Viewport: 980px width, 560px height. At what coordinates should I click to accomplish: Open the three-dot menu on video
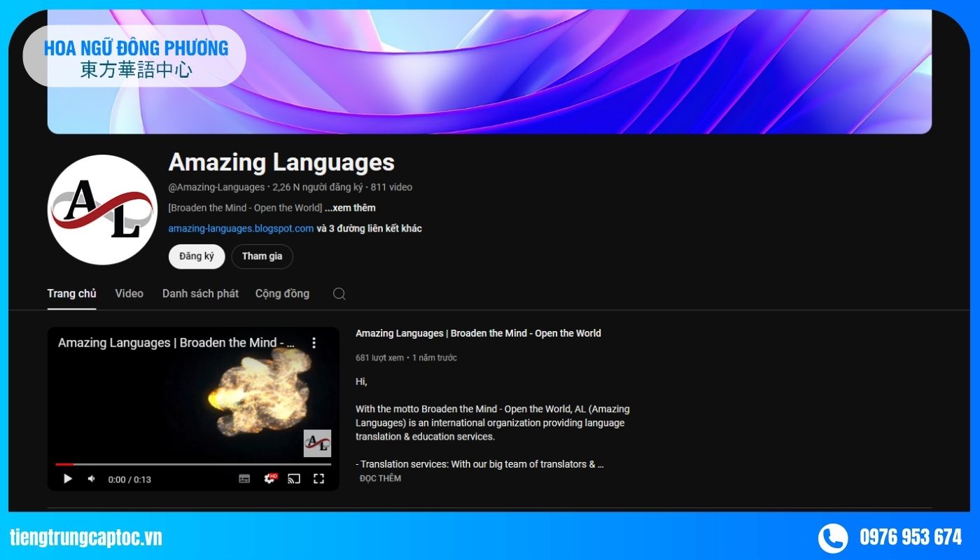tap(314, 343)
